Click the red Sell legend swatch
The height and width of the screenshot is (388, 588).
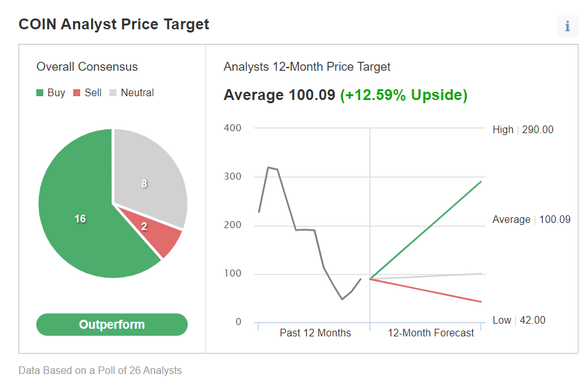pyautogui.click(x=77, y=93)
